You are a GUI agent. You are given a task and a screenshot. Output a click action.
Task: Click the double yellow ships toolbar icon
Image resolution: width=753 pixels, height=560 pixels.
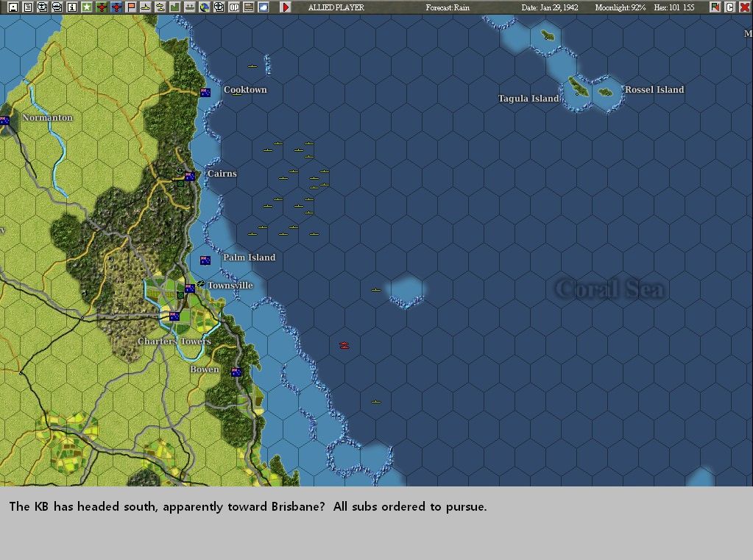click(160, 7)
